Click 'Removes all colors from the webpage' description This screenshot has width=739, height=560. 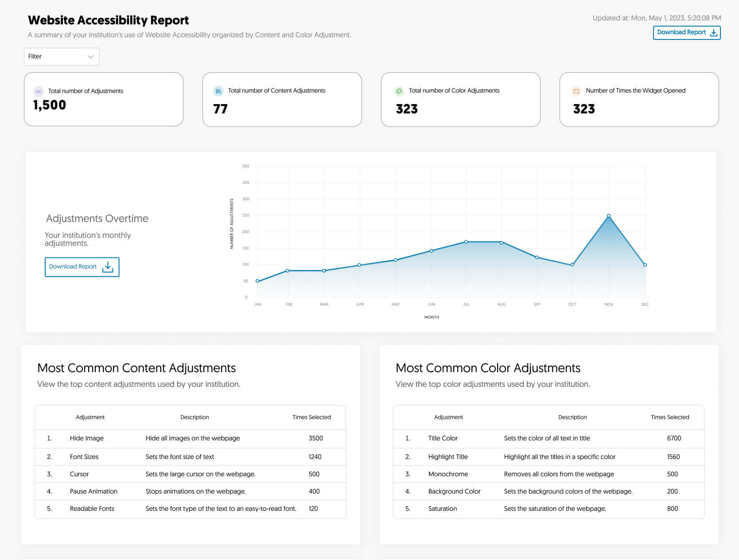pos(559,474)
